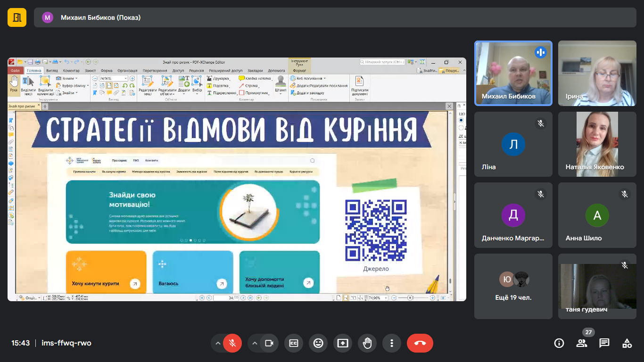The image size is (644, 362).
Task: Open the Організація ribbon tab
Action: pyautogui.click(x=127, y=71)
